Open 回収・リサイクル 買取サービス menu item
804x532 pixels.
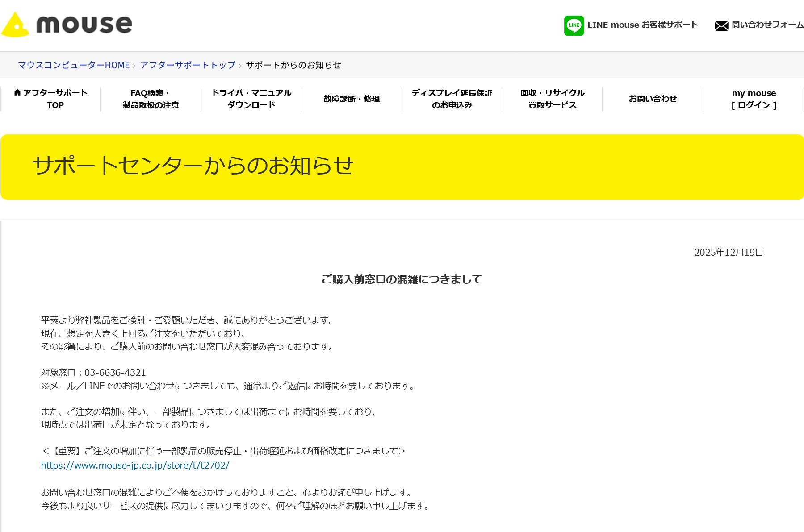coord(552,99)
